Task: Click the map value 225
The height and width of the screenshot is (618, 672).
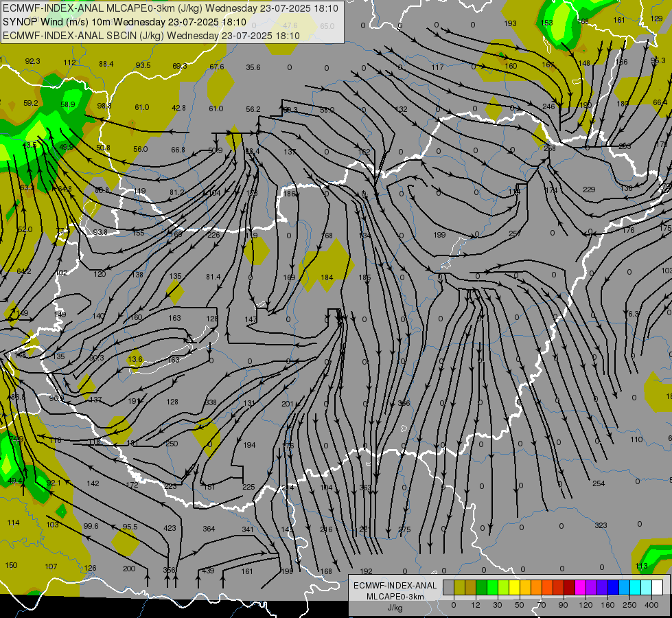Action: click(x=248, y=487)
